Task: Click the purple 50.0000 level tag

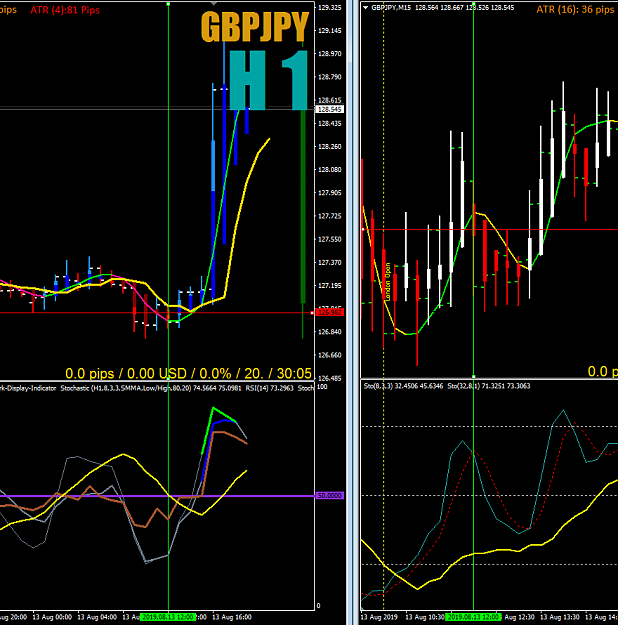Action: click(329, 495)
